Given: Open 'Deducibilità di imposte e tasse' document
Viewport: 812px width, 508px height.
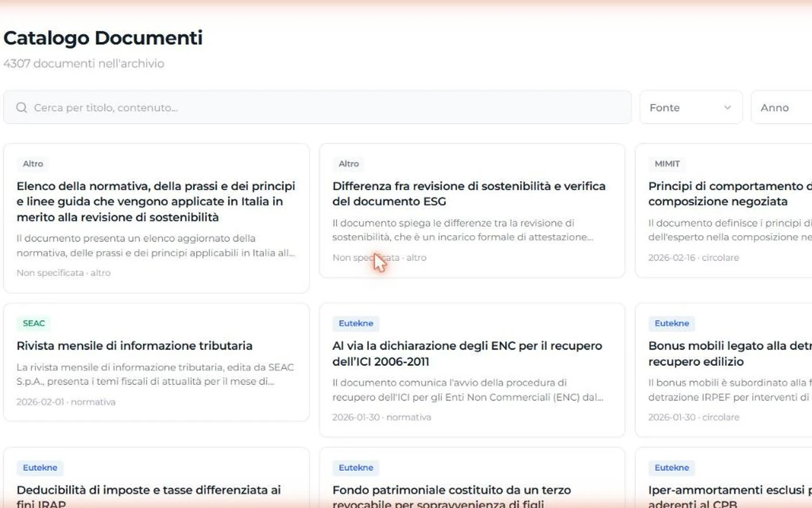Looking at the screenshot, I should (156, 478).
